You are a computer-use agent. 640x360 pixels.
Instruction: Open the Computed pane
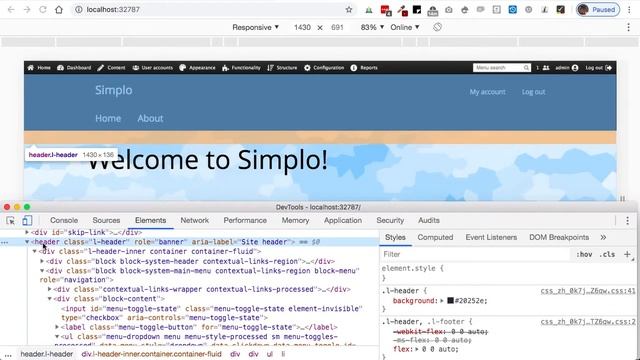click(435, 238)
